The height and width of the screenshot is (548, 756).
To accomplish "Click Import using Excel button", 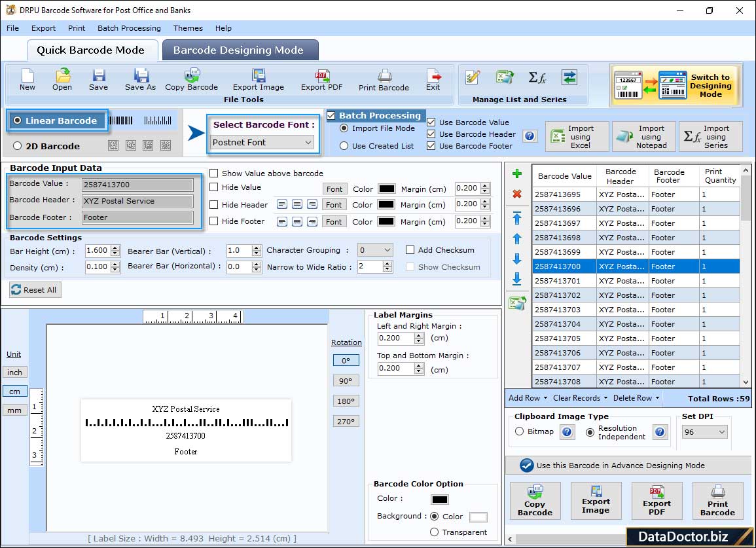I will [577, 137].
